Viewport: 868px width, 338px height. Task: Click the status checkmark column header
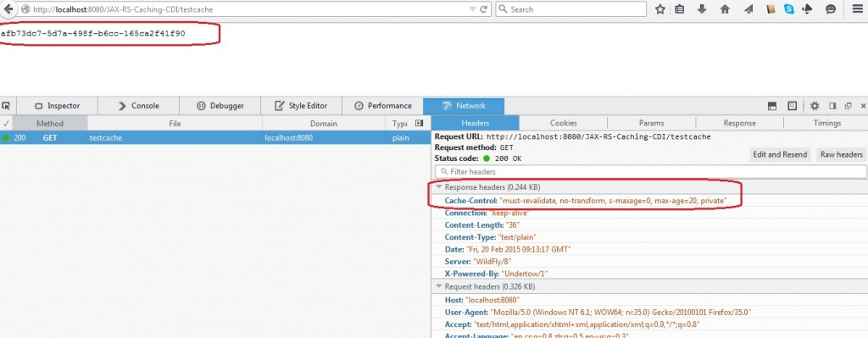coord(6,124)
